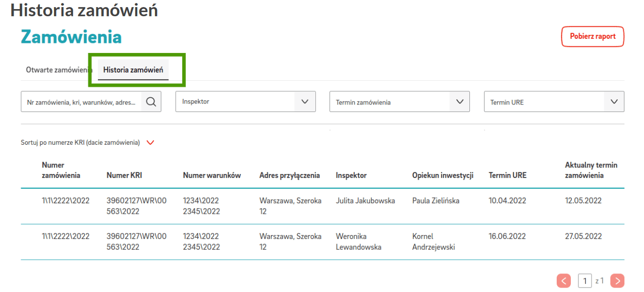Open the Inspektor dropdown
644x292 pixels.
coord(245,101)
